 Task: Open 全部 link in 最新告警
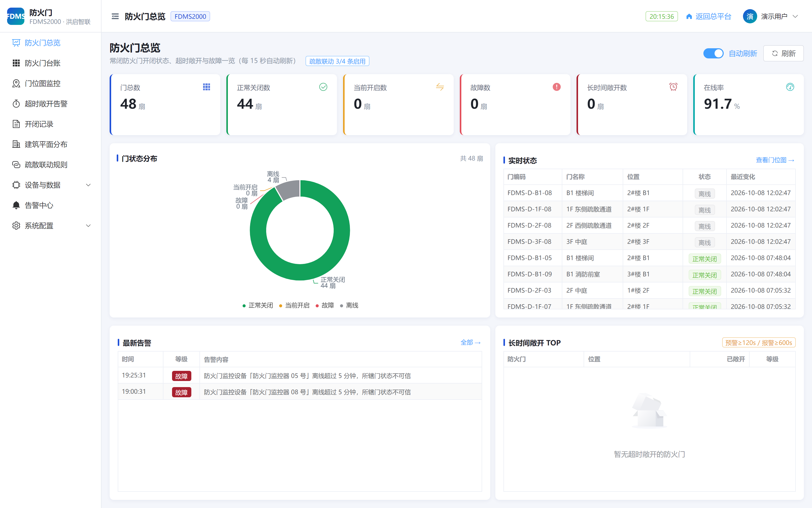click(x=470, y=342)
